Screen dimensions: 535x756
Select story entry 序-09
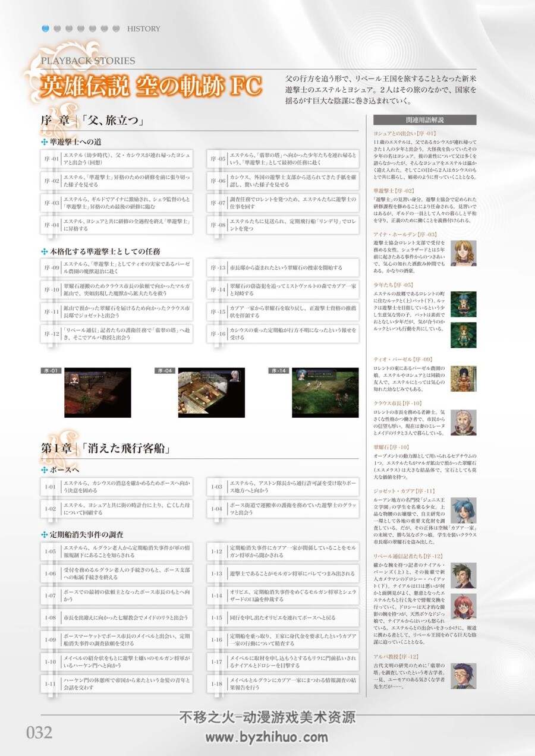117,267
